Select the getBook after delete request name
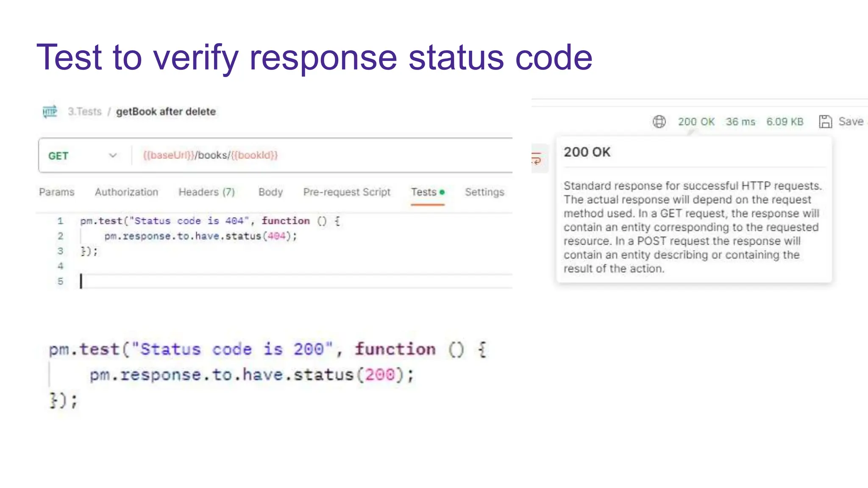The width and height of the screenshot is (868, 488). [166, 111]
